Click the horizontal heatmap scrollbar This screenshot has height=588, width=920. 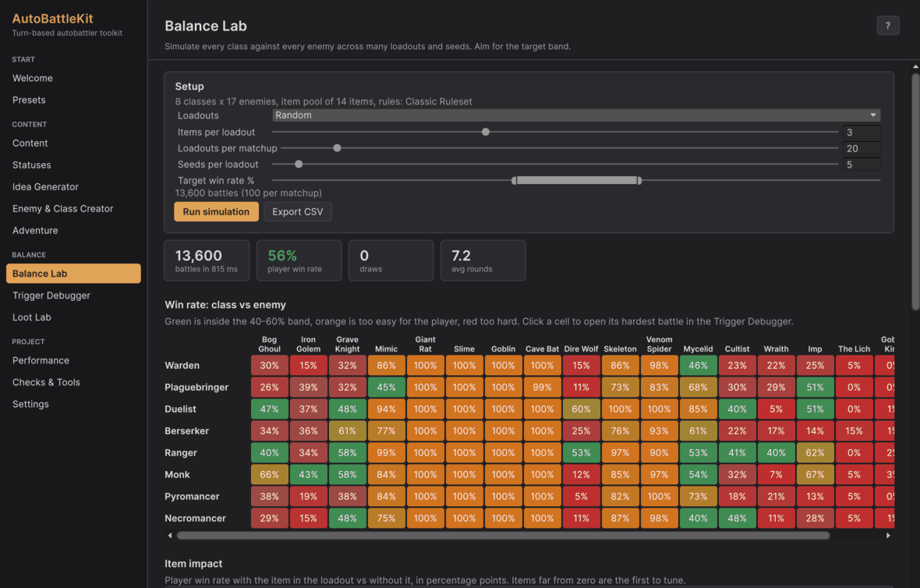(503, 535)
